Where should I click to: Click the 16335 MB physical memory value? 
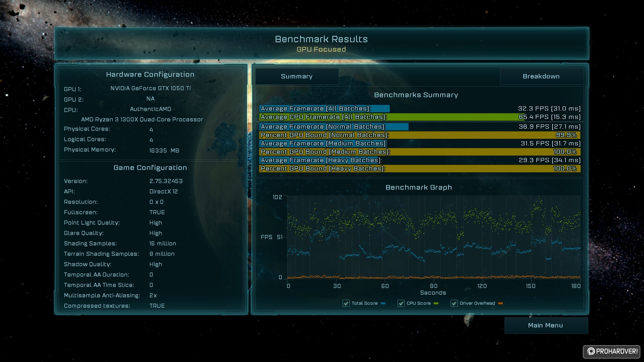[x=164, y=151]
